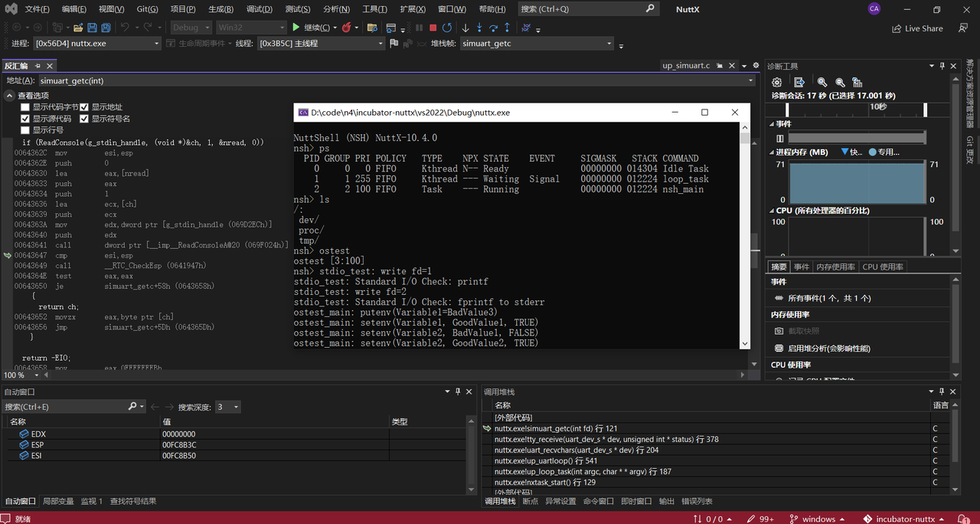The image size is (980, 524).
Task: Open the 搜索深度 dropdown
Action: click(235, 407)
